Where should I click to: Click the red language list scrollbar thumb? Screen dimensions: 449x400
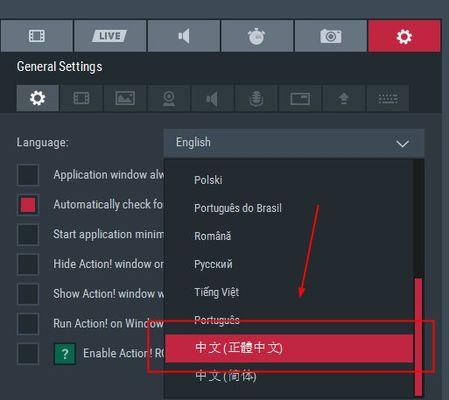tap(418, 337)
